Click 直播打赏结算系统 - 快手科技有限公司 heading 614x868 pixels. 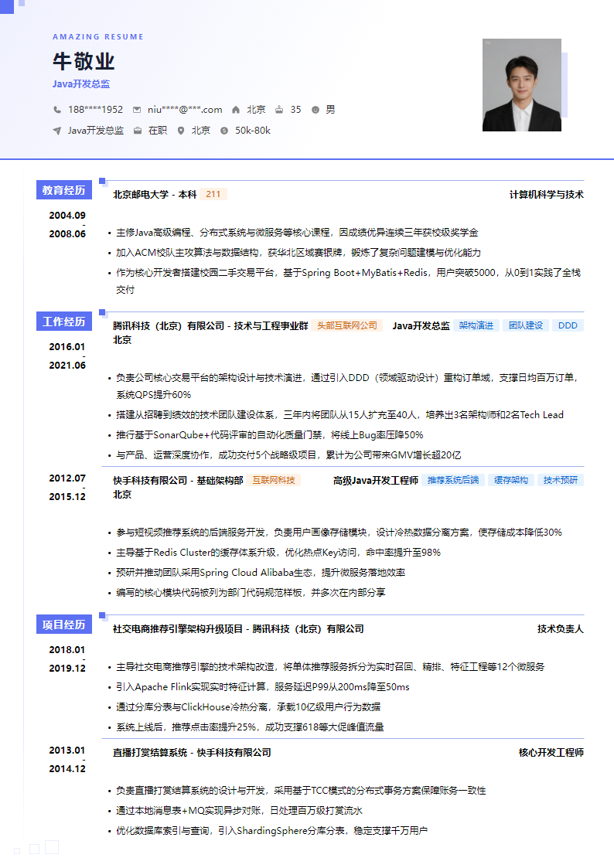pos(192,752)
